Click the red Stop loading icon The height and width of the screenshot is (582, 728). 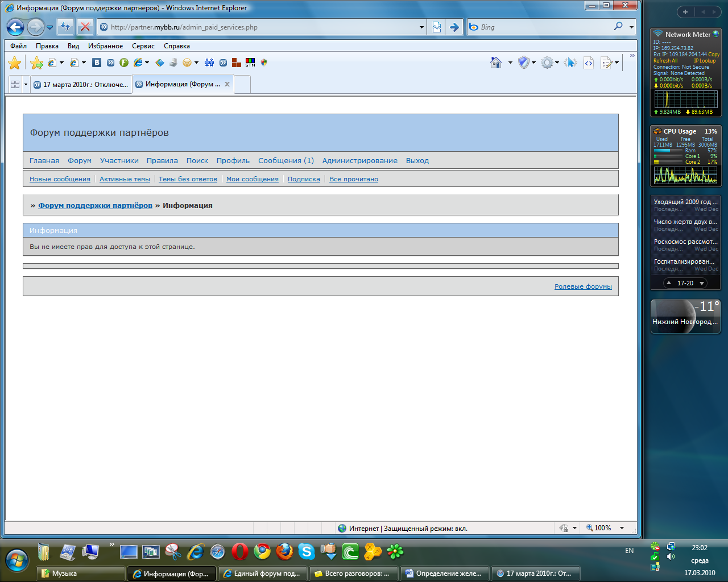click(85, 27)
